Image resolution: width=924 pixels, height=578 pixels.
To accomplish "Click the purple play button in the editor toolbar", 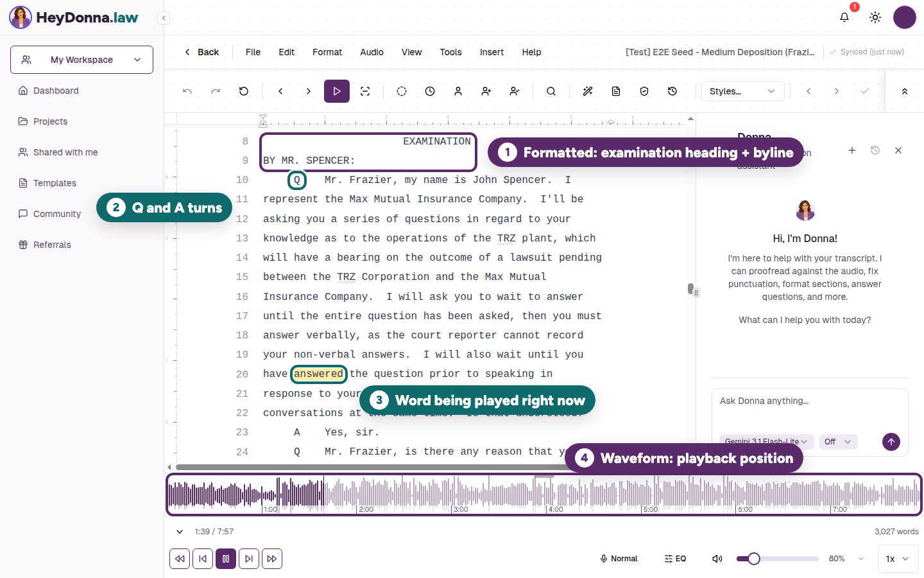I will (x=337, y=91).
